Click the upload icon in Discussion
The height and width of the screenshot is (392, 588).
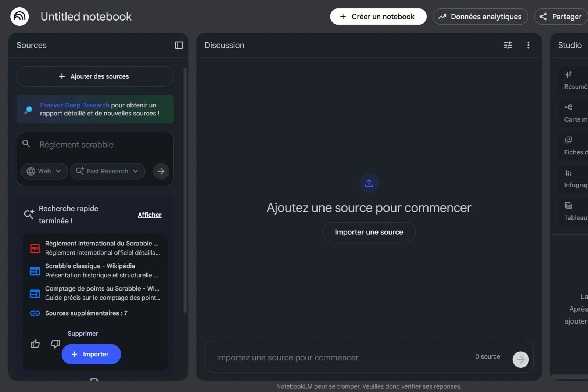tap(369, 183)
